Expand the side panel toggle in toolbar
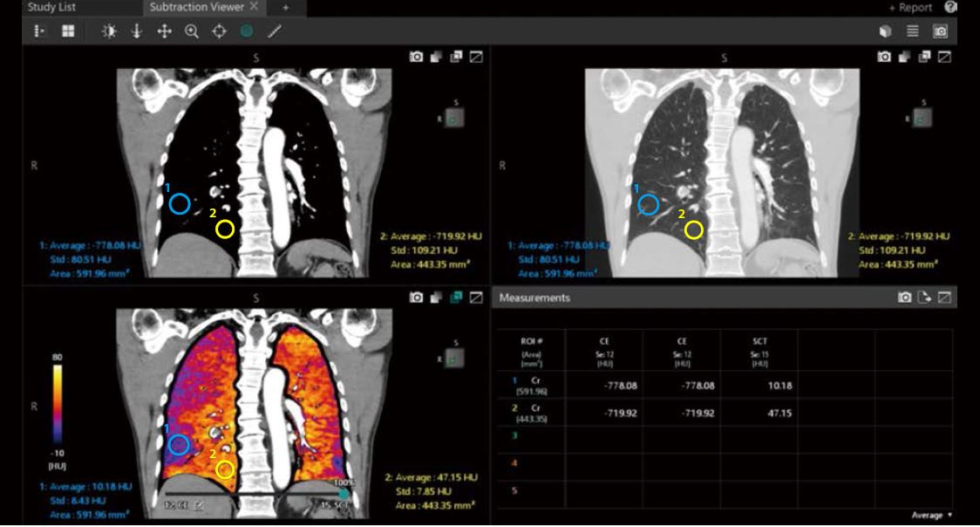Screen dimensions: 980x527 (x=39, y=31)
